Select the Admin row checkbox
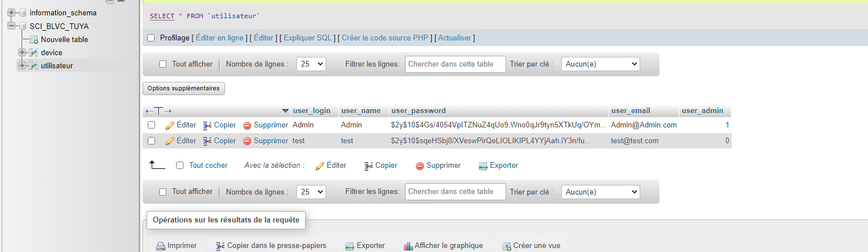868x252 pixels. pyautogui.click(x=152, y=125)
